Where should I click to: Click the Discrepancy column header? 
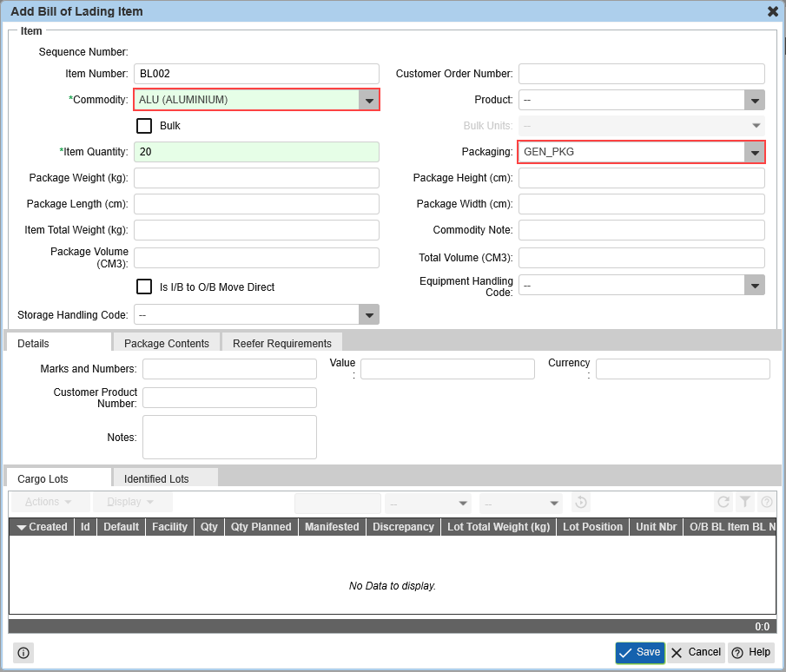404,527
